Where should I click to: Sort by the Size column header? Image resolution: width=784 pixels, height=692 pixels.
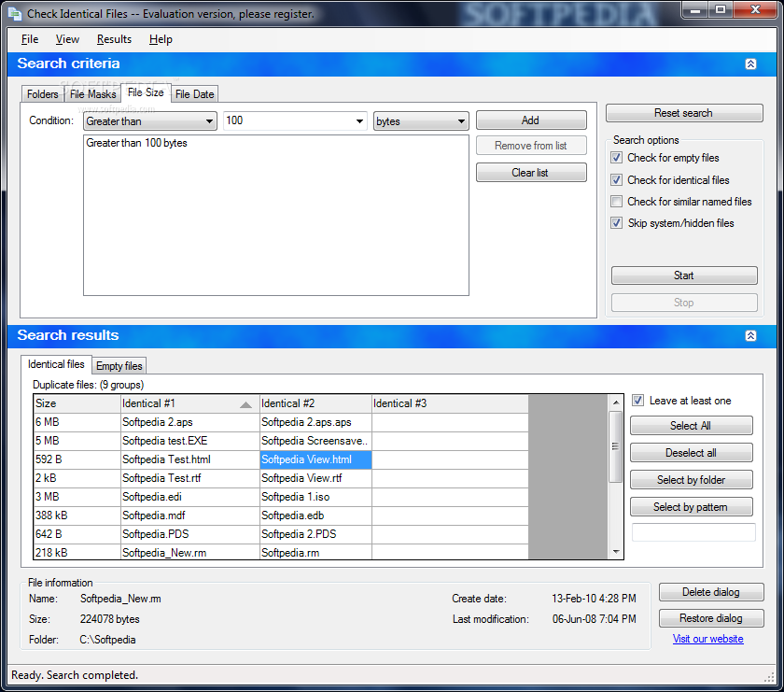pyautogui.click(x=77, y=403)
